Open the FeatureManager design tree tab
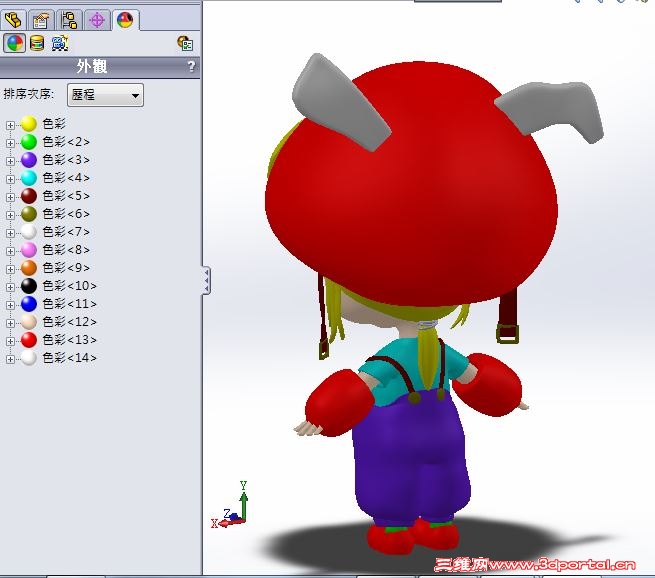The width and height of the screenshot is (655, 578). click(x=13, y=20)
